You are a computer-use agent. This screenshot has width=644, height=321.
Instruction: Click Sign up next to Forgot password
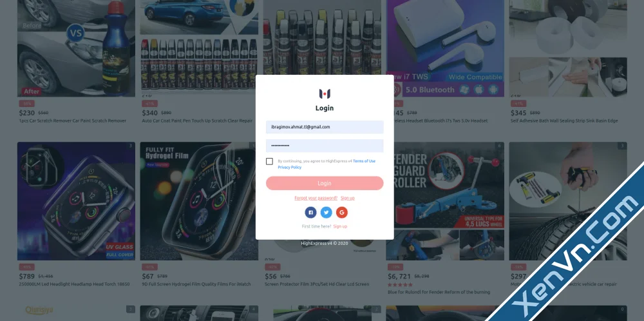tap(348, 198)
